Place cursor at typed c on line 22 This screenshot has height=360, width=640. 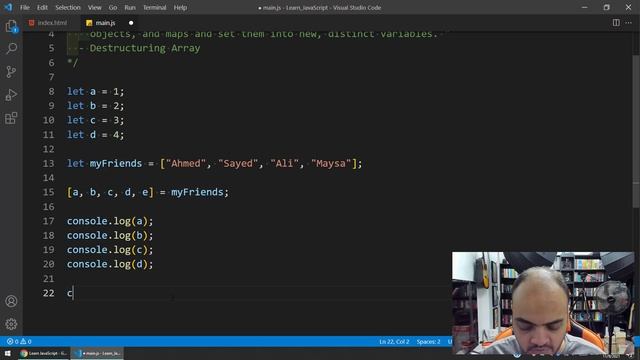(70, 293)
